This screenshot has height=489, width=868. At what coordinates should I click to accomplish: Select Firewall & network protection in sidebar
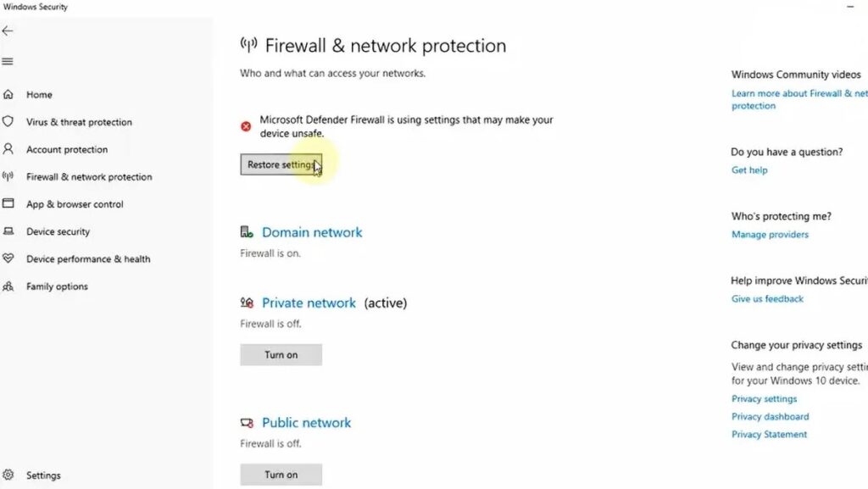tap(89, 177)
